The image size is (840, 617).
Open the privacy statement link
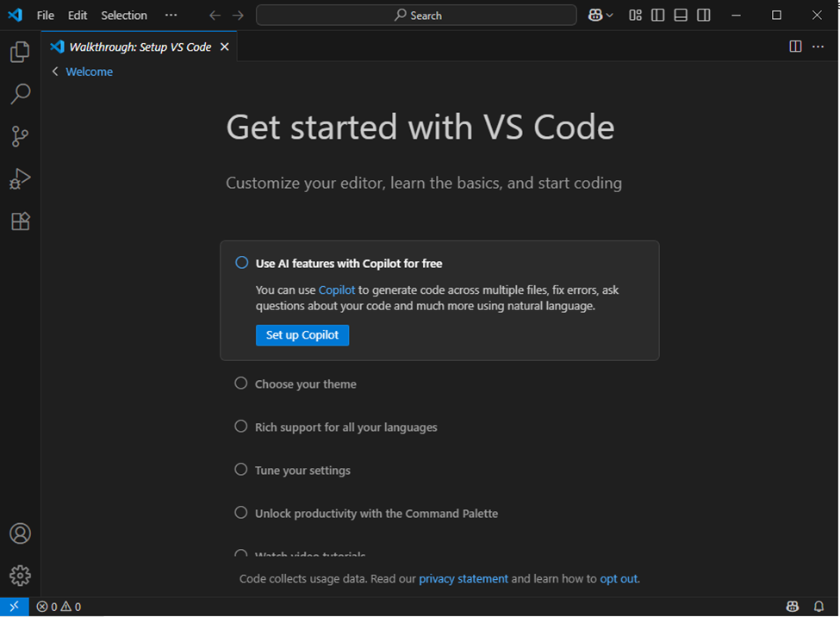coord(464,579)
